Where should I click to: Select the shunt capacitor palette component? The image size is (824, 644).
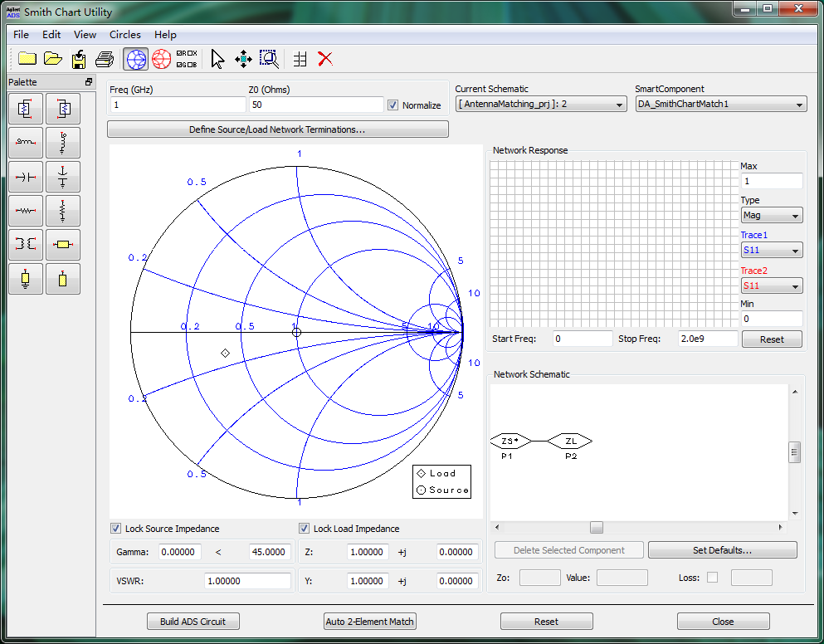[63, 177]
